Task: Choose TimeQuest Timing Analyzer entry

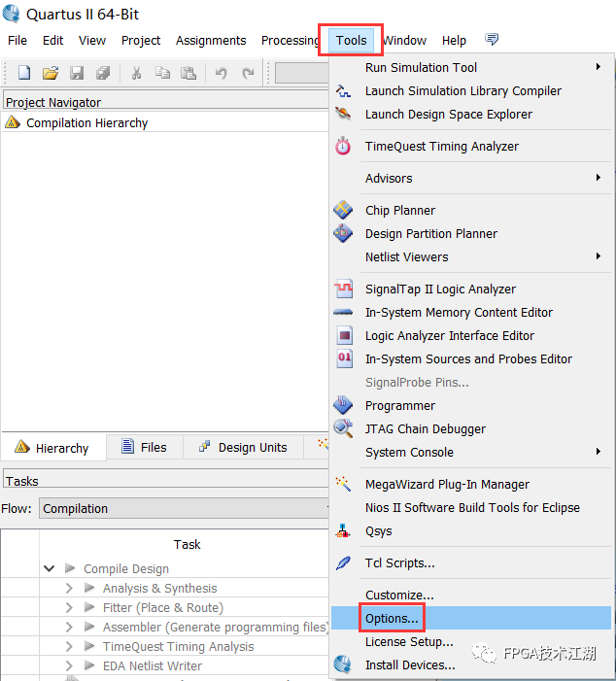Action: 442,146
